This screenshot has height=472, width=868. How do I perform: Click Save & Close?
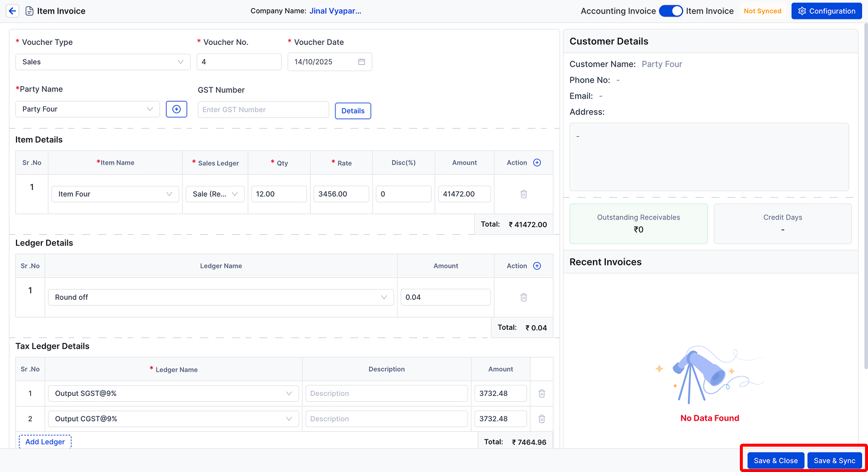(x=776, y=461)
